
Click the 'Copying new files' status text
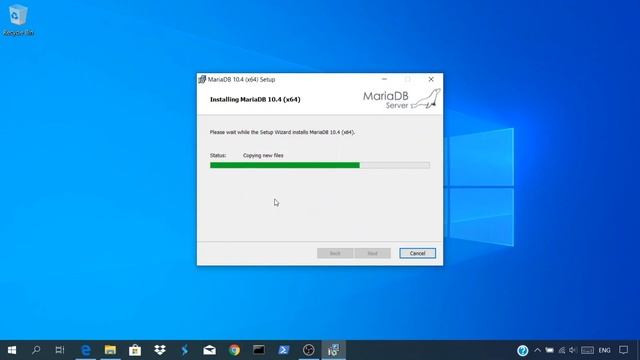pos(263,156)
